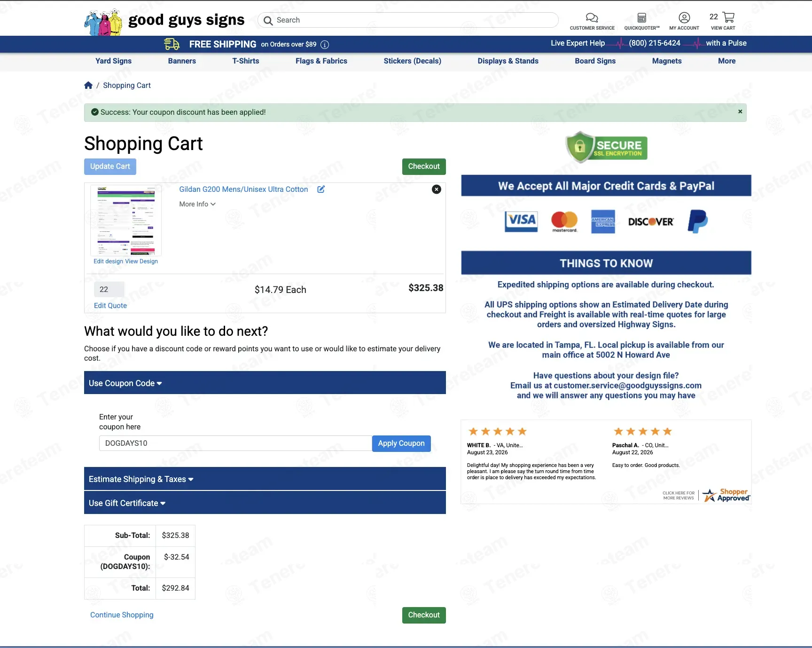Open Yard Signs menu
This screenshot has height=648, width=812.
[113, 61]
